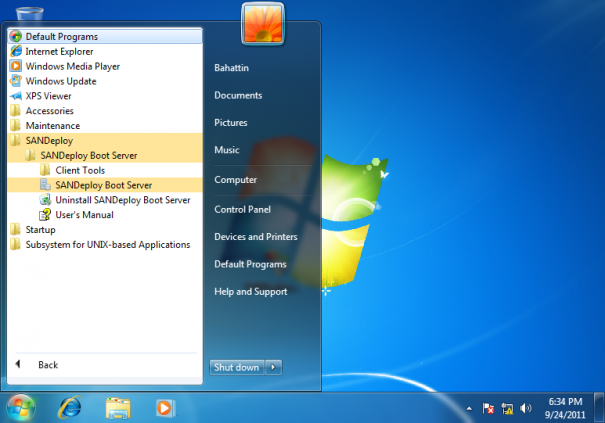The image size is (605, 423).
Task: Click the Maintenance folder icon
Action: click(16, 125)
